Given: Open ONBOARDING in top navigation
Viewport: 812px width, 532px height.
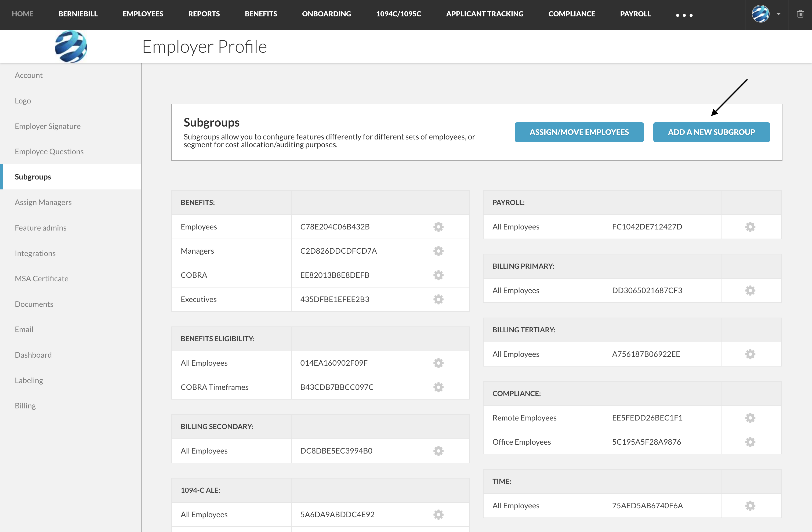Looking at the screenshot, I should coord(327,14).
